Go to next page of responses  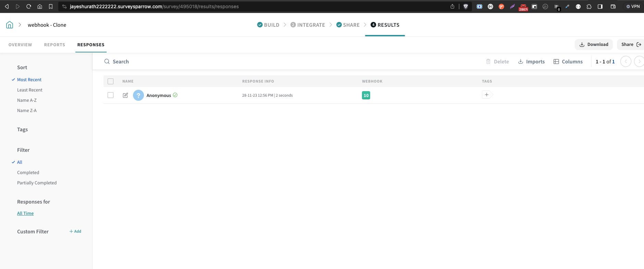[639, 62]
